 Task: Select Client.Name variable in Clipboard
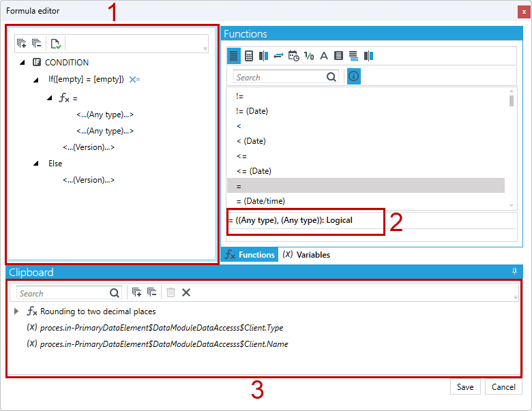click(164, 344)
